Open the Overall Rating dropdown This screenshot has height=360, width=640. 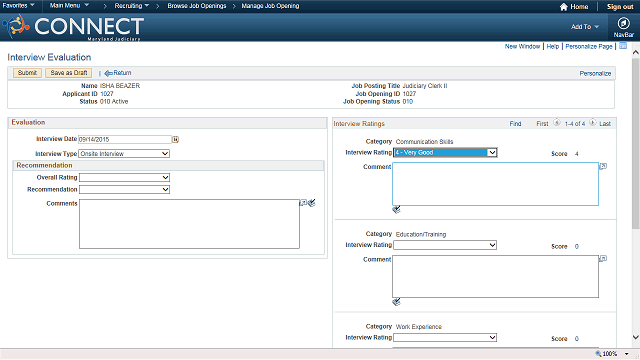[x=124, y=178]
